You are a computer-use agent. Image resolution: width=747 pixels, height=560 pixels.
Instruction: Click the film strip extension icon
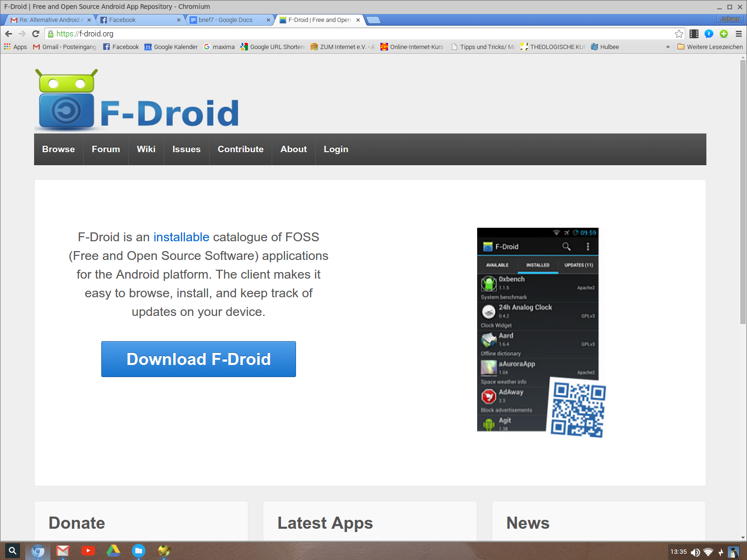[694, 34]
